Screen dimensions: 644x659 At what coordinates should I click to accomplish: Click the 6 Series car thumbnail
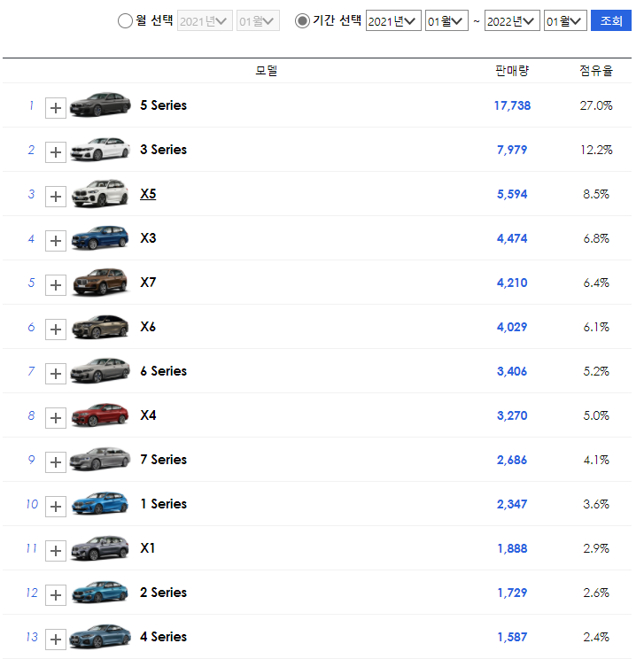[x=100, y=370]
